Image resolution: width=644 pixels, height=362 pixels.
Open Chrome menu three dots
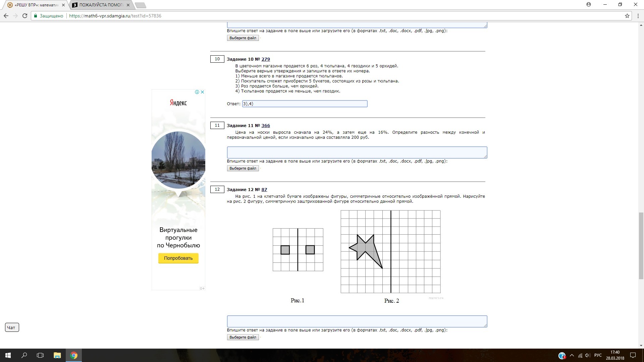pos(637,16)
